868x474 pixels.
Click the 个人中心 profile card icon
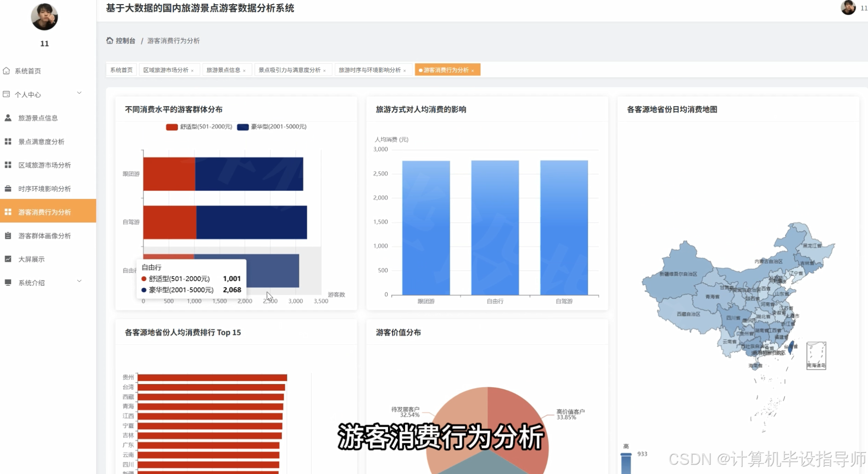6,94
